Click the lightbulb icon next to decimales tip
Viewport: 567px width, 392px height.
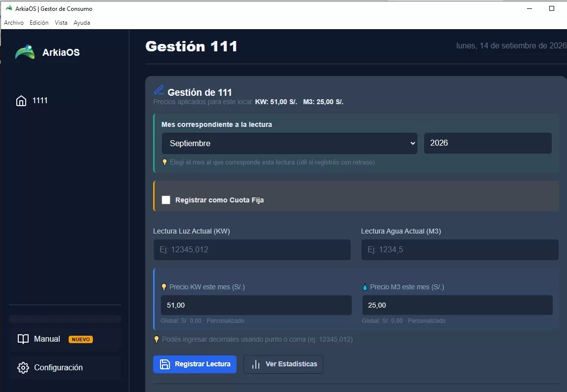pos(157,339)
